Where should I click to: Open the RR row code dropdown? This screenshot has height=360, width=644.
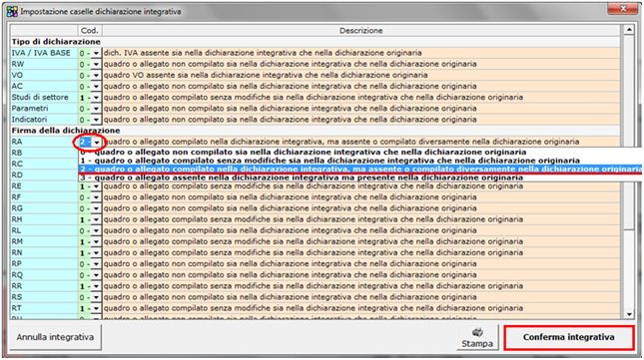96,286
